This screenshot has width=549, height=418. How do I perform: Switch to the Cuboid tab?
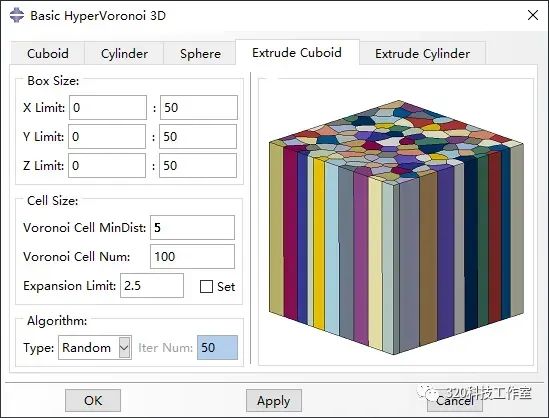click(x=48, y=54)
